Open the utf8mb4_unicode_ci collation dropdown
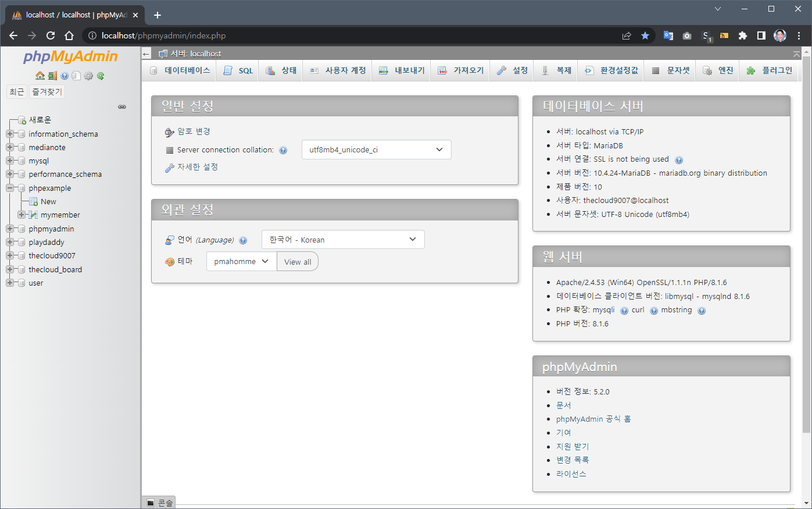The image size is (812, 509). [377, 150]
